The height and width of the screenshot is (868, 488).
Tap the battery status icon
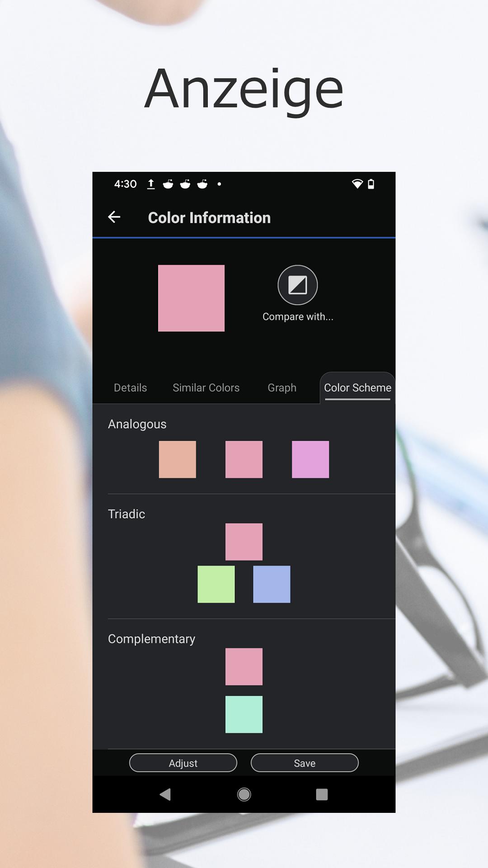371,184
